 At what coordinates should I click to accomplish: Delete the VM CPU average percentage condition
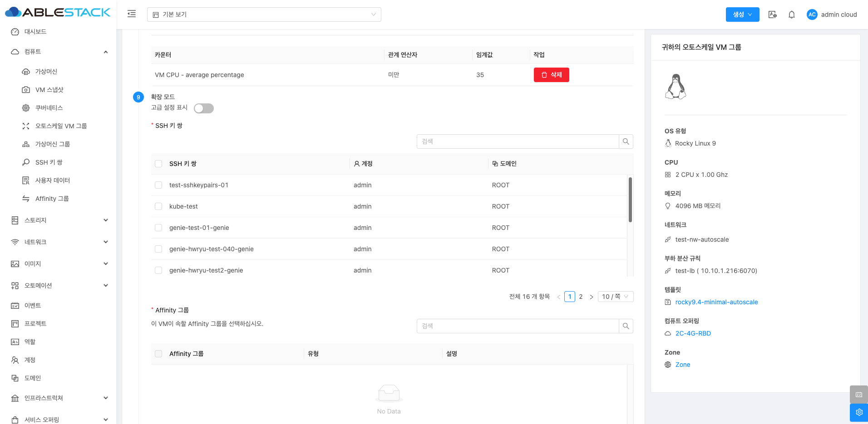tap(551, 75)
